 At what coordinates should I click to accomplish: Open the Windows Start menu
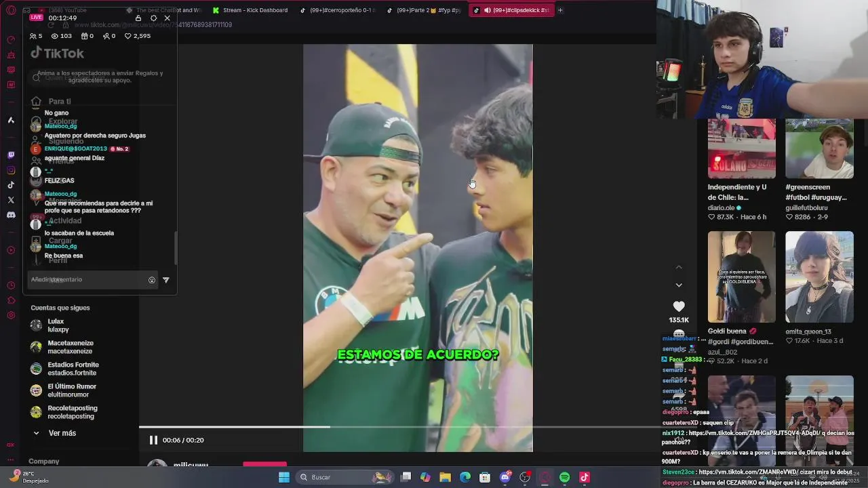point(284,477)
